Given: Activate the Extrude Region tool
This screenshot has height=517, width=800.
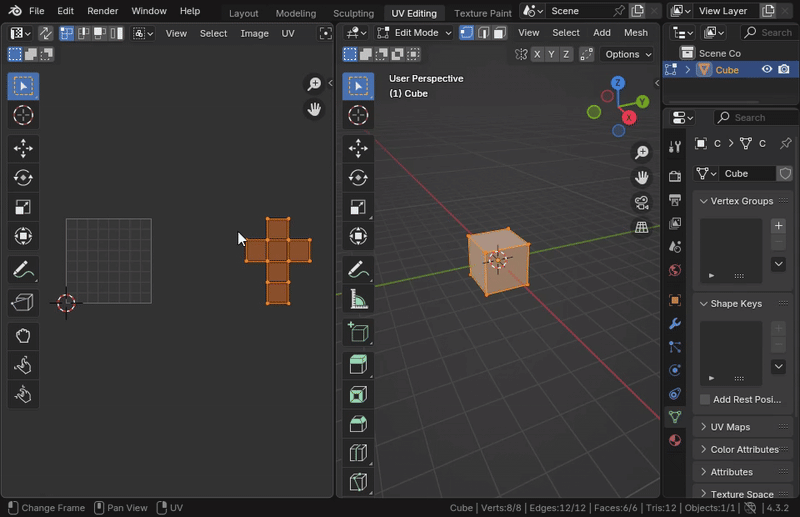Looking at the screenshot, I should click(x=358, y=365).
